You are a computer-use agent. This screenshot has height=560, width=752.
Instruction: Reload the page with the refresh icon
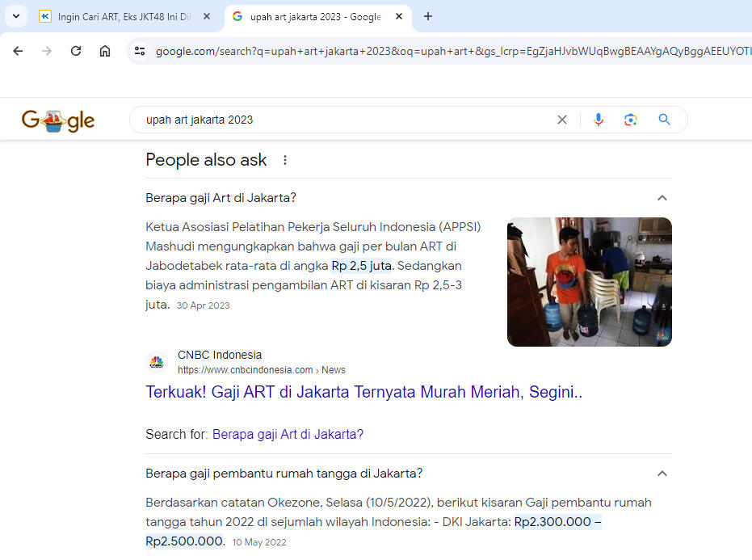(x=76, y=49)
